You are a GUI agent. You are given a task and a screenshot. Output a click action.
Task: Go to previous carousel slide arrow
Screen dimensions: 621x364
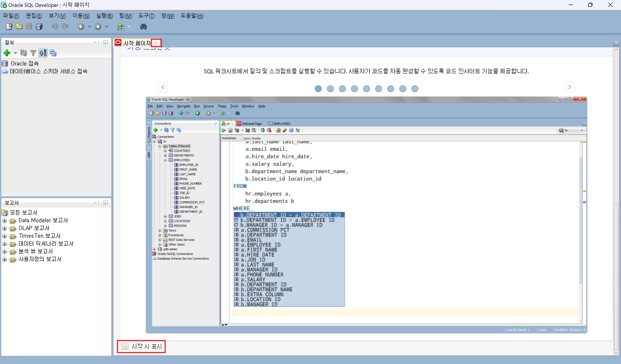(x=163, y=87)
